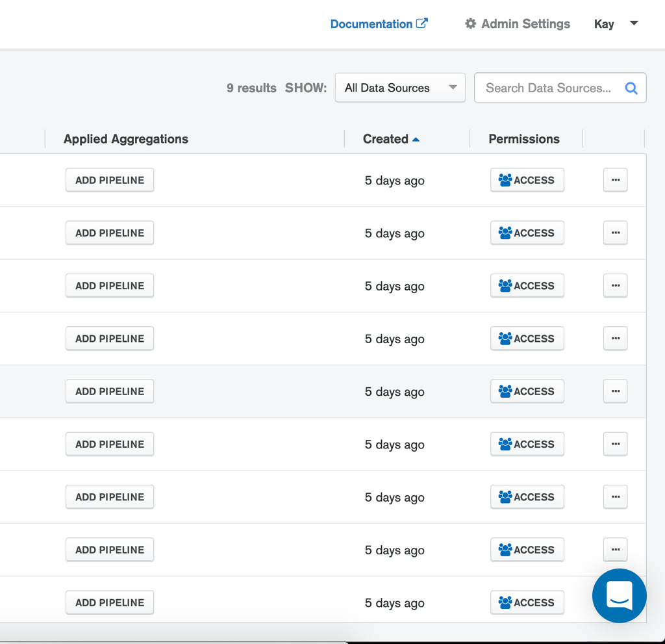This screenshot has height=644, width=665.
Task: Click the eighth row's ellipsis button
Action: [x=615, y=549]
